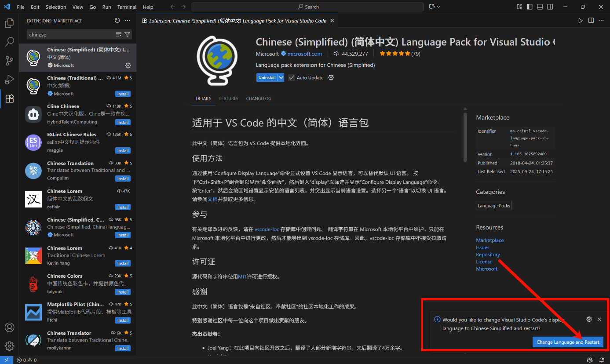Go forward with the navigation arrow
The width and height of the screenshot is (610, 364).
(x=183, y=7)
